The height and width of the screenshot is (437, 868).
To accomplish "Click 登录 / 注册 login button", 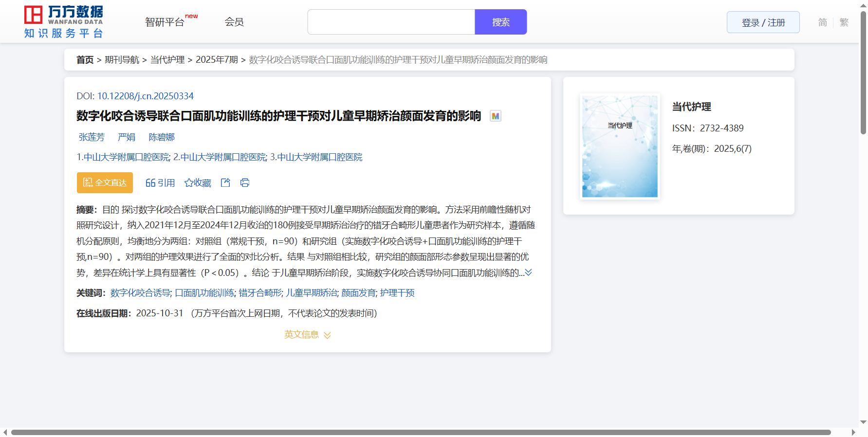I will [x=763, y=22].
